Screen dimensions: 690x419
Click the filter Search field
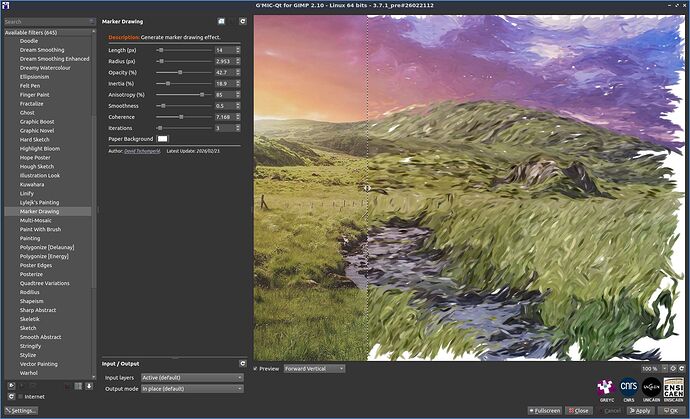pyautogui.click(x=47, y=21)
